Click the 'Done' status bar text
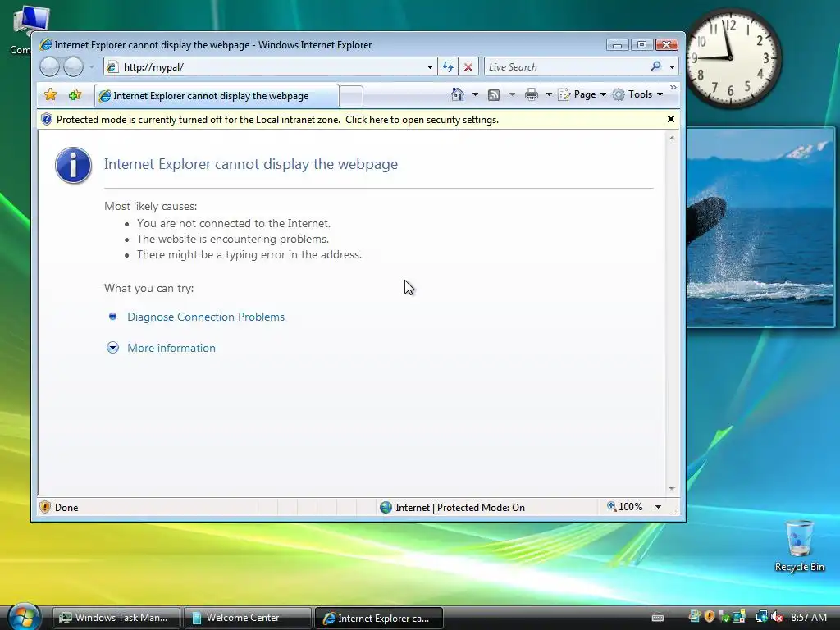This screenshot has width=840, height=630. tap(66, 507)
